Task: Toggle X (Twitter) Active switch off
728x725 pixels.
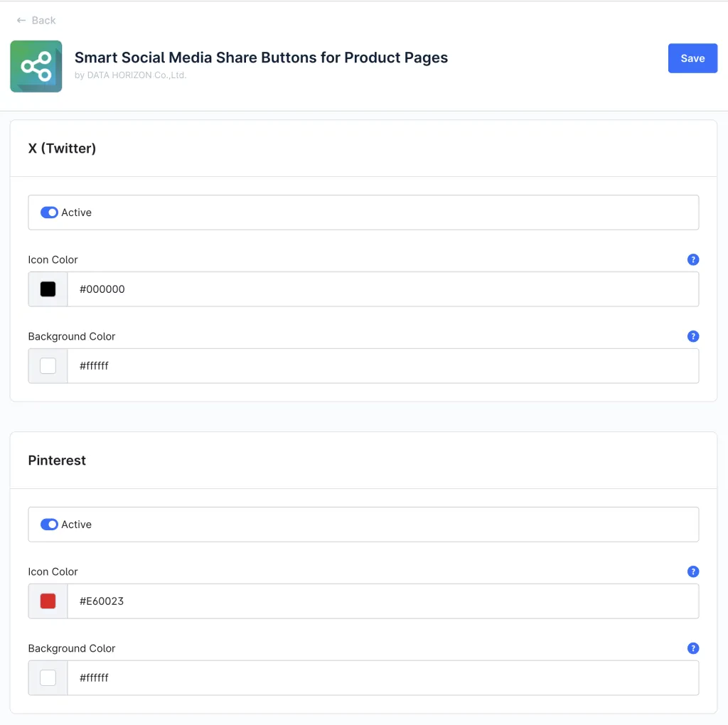Action: coord(49,213)
